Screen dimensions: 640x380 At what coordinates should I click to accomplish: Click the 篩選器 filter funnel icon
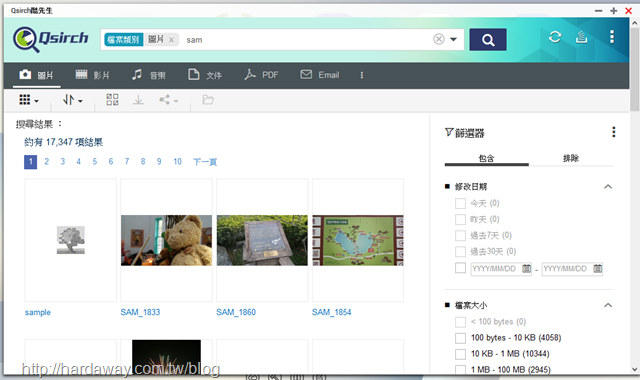(449, 132)
